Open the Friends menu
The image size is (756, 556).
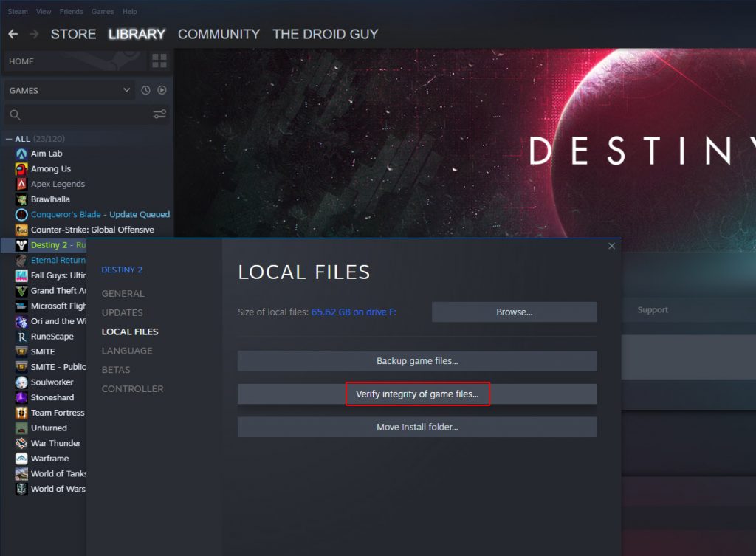(72, 12)
